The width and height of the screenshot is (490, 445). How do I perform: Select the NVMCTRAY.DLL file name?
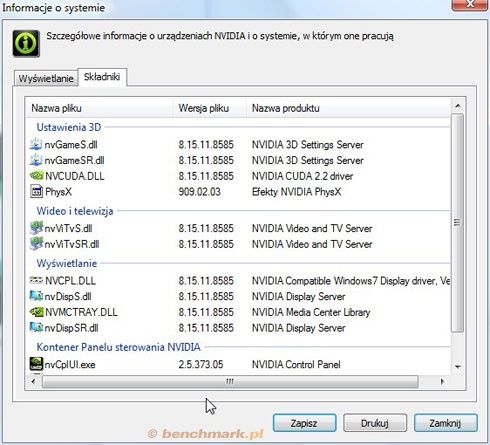81,312
